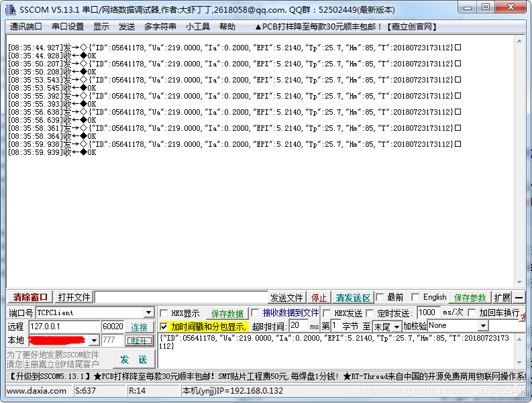Open the 多字符串 menu
532x403 pixels.
click(160, 27)
